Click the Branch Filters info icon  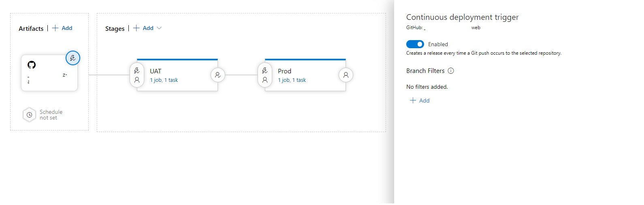[x=451, y=70]
